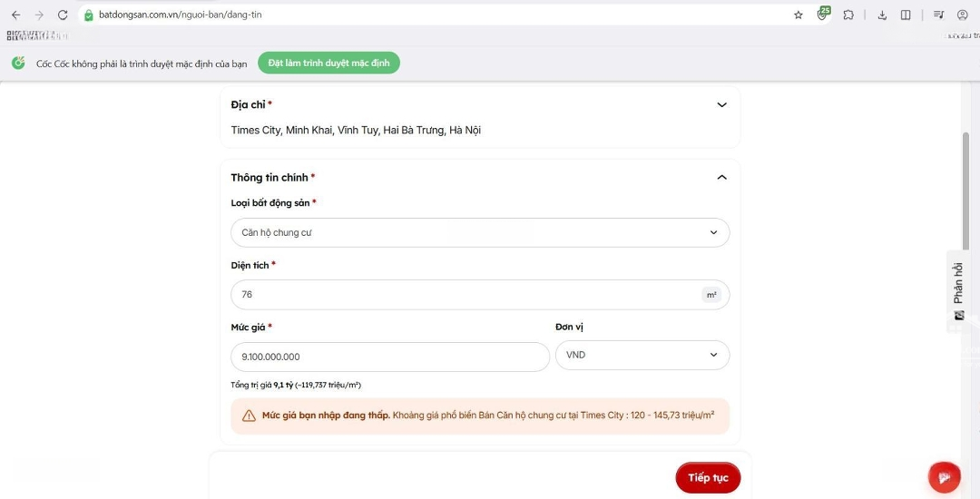Open the downloads icon in toolbar

tap(882, 15)
